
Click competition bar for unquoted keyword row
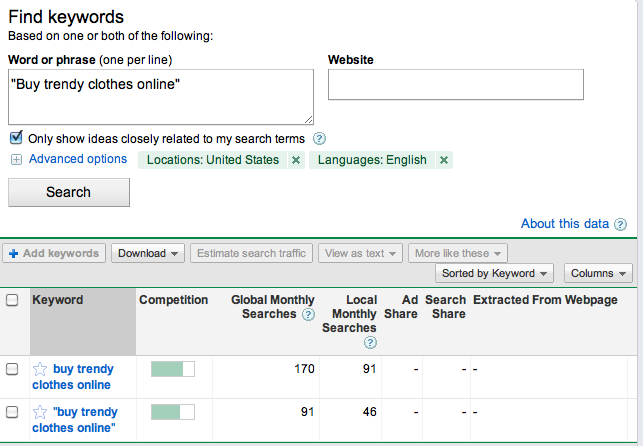(173, 369)
